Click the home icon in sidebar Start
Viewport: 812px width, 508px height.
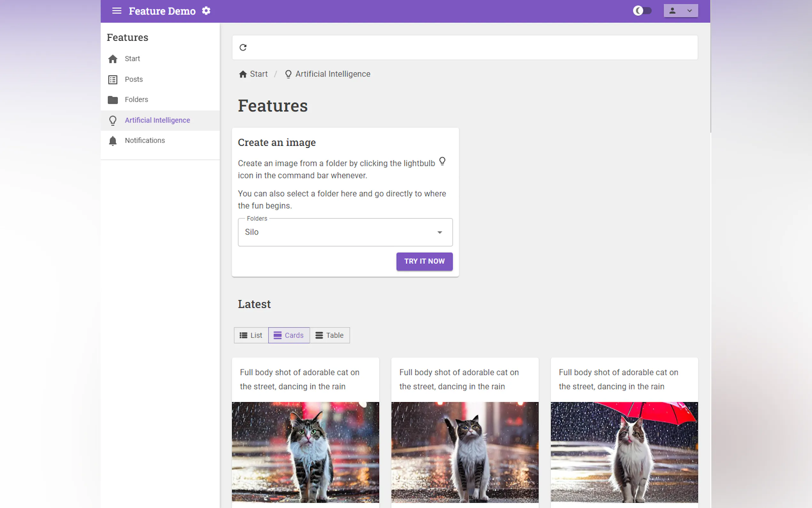113,59
